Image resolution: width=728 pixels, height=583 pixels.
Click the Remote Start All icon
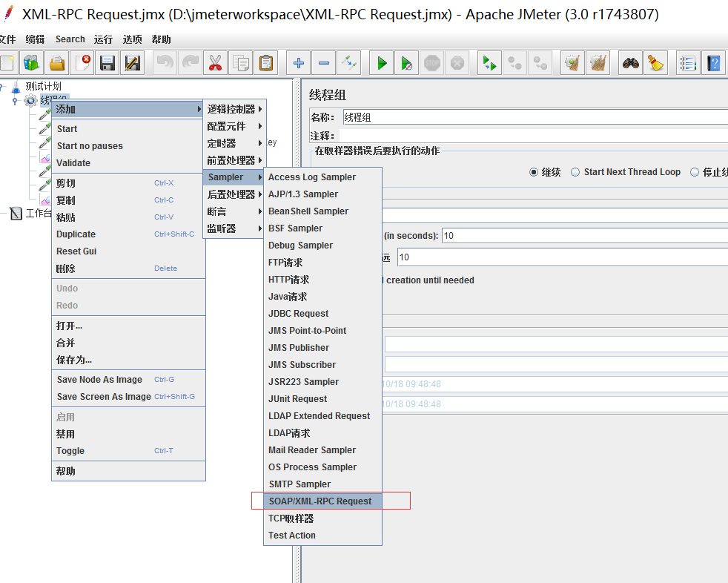[489, 63]
